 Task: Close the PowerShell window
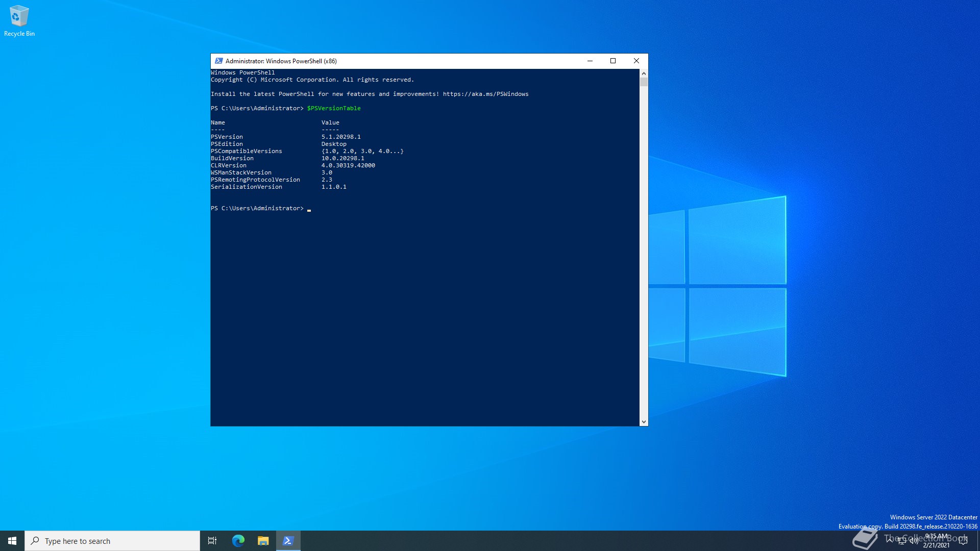636,61
